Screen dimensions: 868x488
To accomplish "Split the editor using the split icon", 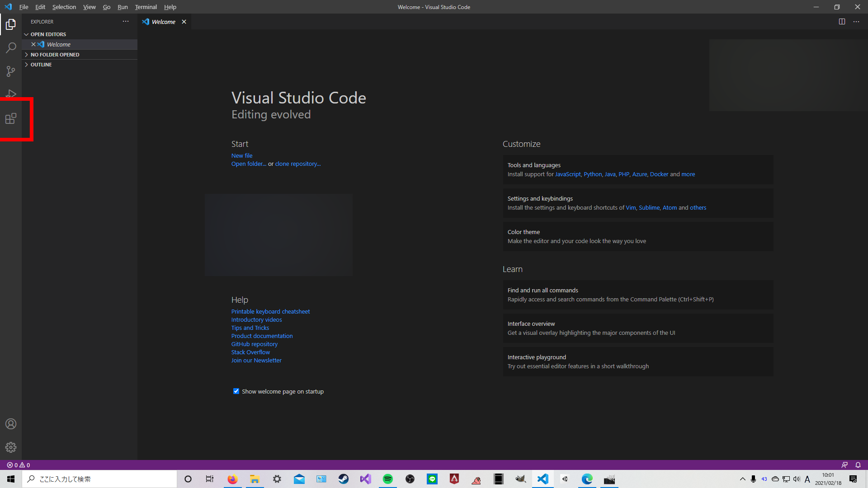I will (x=842, y=21).
